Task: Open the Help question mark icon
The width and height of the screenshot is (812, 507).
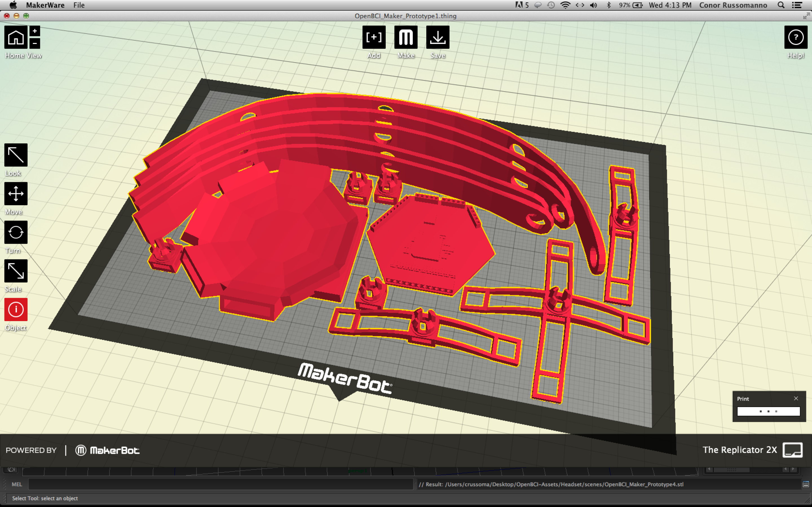Action: tap(796, 37)
